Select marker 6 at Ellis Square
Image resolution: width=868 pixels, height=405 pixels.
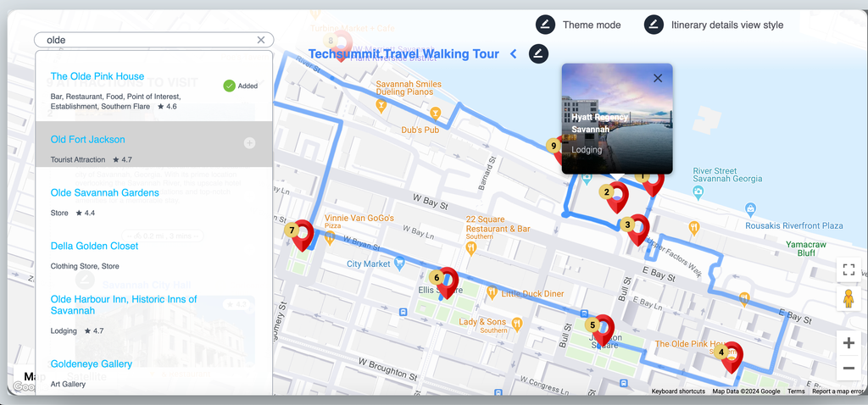click(x=448, y=283)
